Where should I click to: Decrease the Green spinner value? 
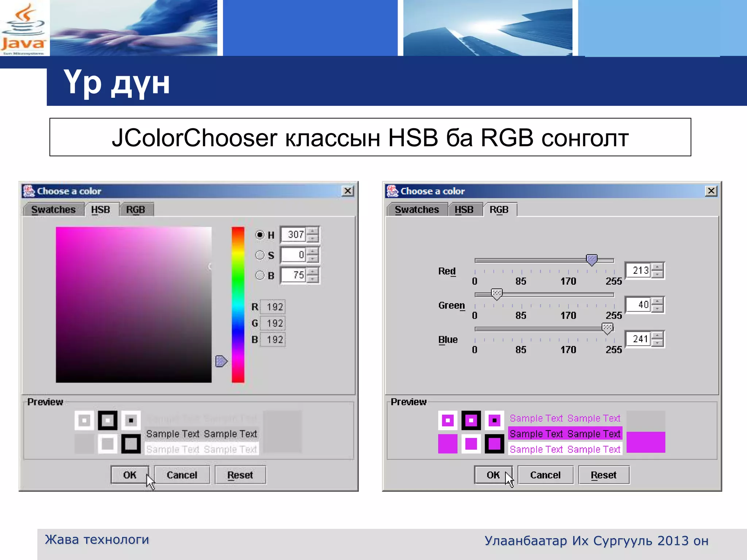(657, 309)
